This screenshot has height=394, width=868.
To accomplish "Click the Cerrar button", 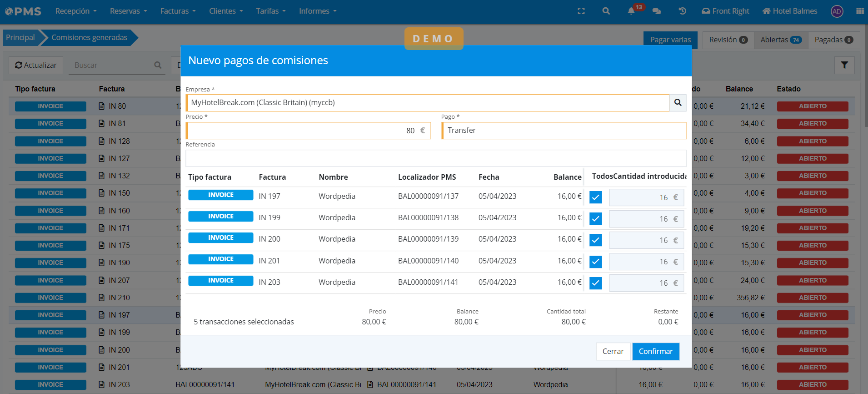I will pos(613,351).
